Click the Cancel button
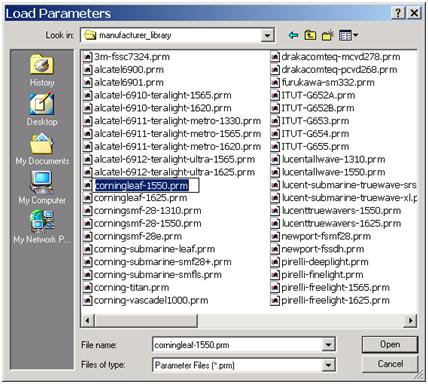Image resolution: width=428 pixels, height=384 pixels. [x=390, y=364]
